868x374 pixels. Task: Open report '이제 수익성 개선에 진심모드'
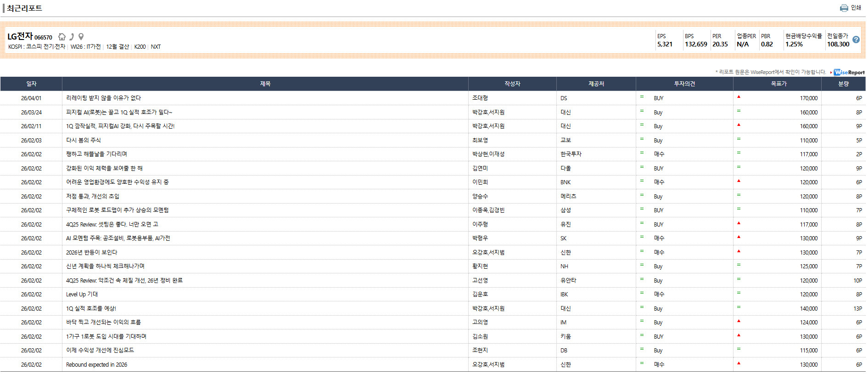[x=100, y=350]
